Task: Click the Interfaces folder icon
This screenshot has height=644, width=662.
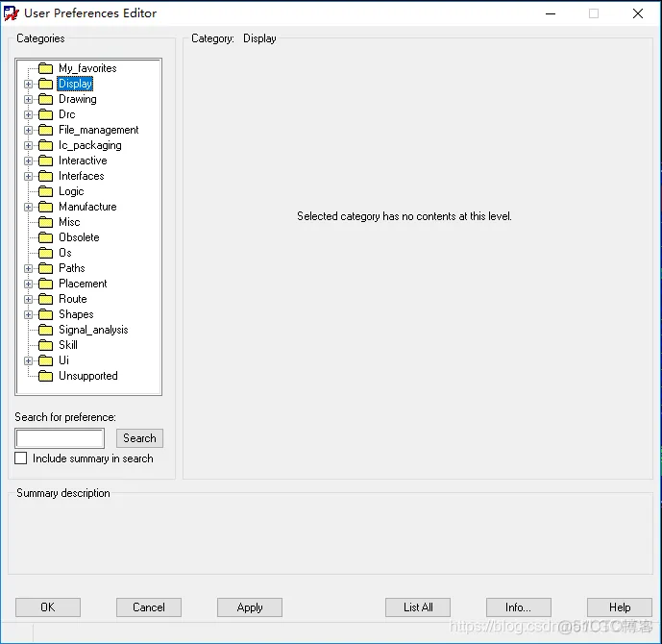Action: click(45, 176)
